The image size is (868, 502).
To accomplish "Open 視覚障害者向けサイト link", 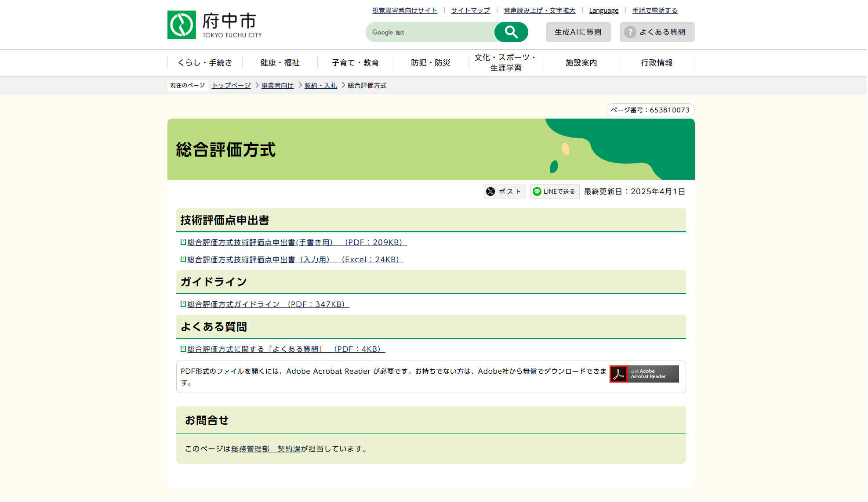I will (405, 11).
